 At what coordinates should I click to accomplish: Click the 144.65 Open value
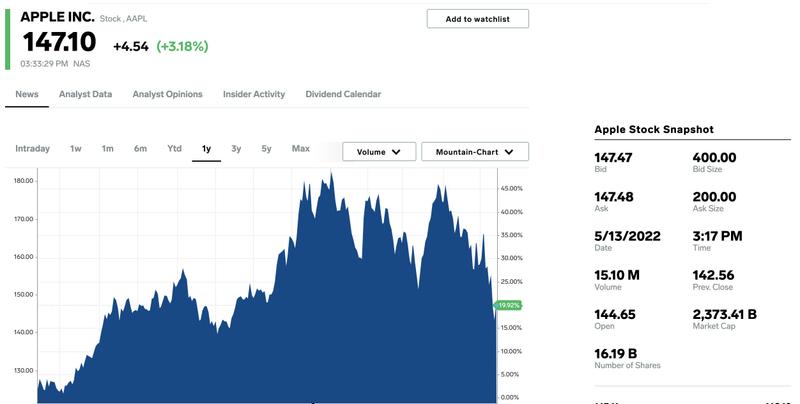pos(615,315)
